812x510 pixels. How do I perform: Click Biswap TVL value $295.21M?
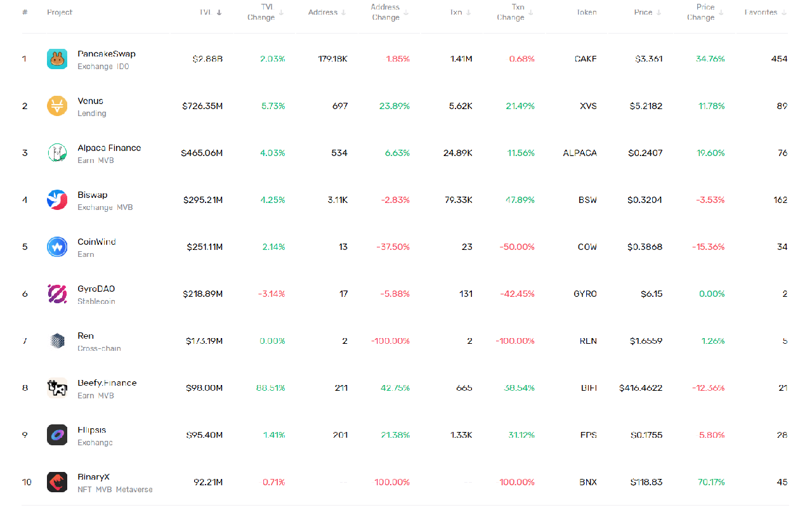(203, 200)
